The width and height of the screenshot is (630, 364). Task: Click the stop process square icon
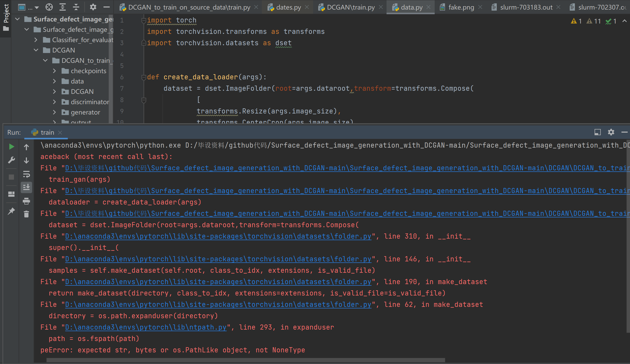click(x=11, y=177)
